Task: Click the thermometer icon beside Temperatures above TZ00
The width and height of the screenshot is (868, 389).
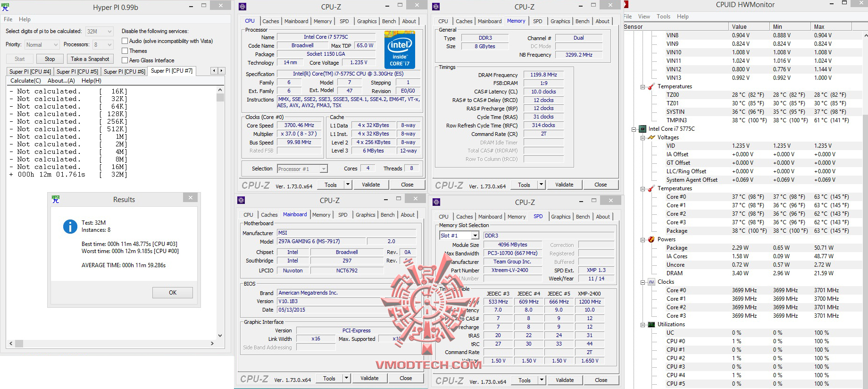Action: point(651,86)
